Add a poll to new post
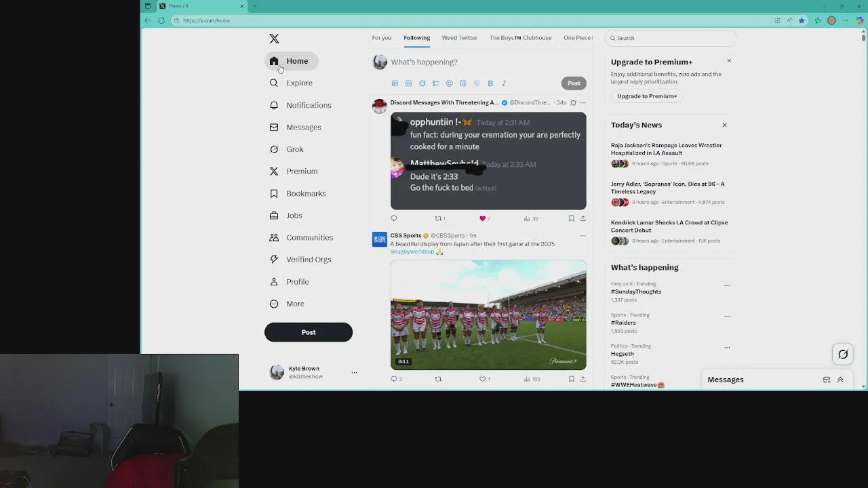868x488 pixels. click(x=435, y=83)
